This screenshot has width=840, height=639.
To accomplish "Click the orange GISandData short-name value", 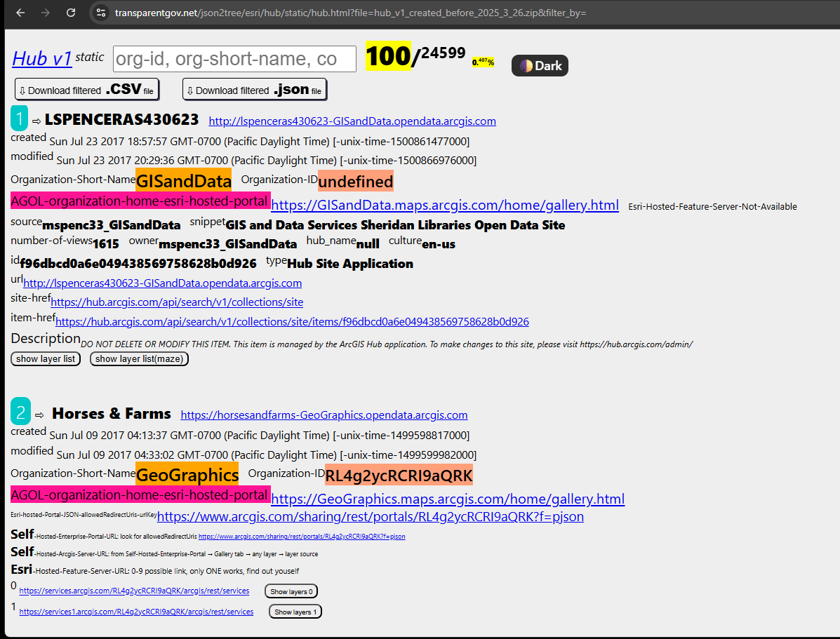I will [184, 181].
